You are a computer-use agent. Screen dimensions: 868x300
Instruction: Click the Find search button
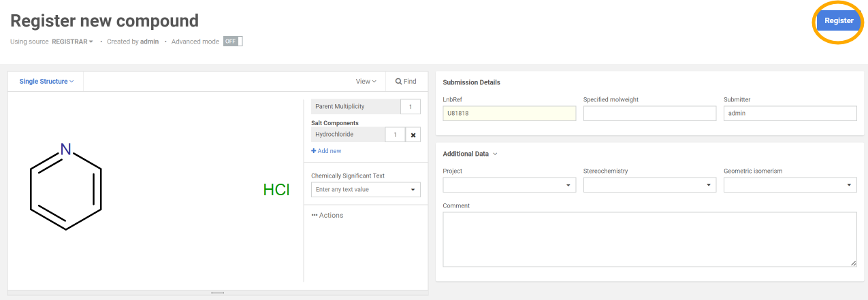[406, 82]
